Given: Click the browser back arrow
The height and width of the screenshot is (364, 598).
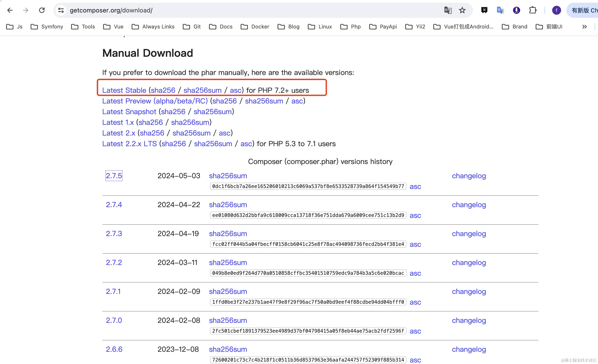Looking at the screenshot, I should 10,10.
